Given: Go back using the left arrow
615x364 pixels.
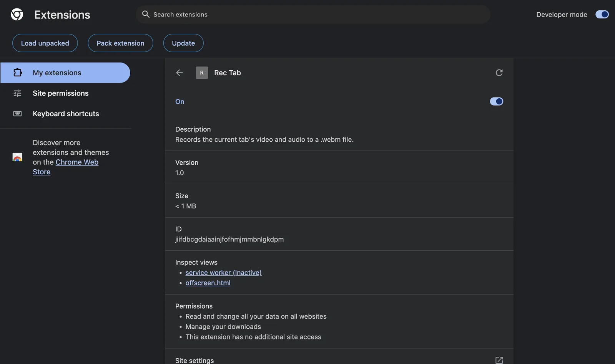Looking at the screenshot, I should tap(180, 73).
